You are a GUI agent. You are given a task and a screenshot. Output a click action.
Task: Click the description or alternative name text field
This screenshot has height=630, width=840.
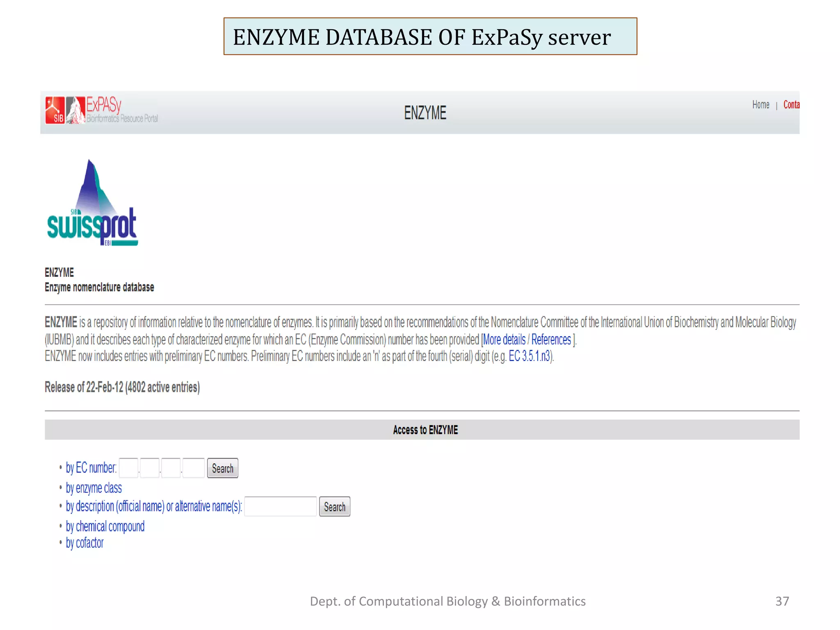tap(281, 507)
